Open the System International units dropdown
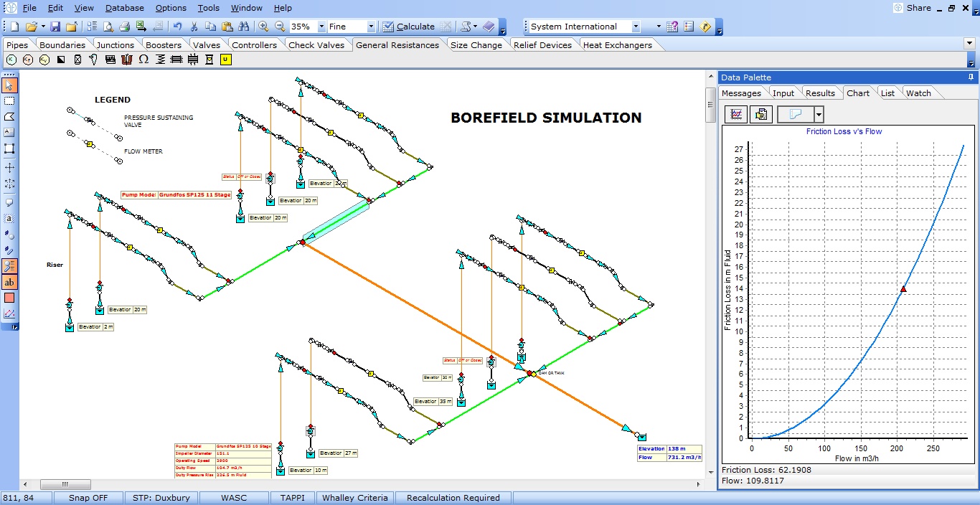 [x=635, y=27]
